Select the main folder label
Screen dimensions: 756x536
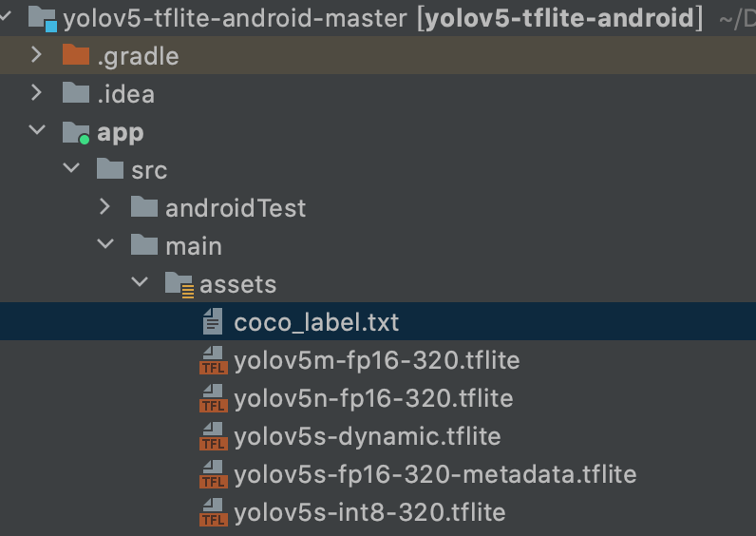[x=193, y=246]
